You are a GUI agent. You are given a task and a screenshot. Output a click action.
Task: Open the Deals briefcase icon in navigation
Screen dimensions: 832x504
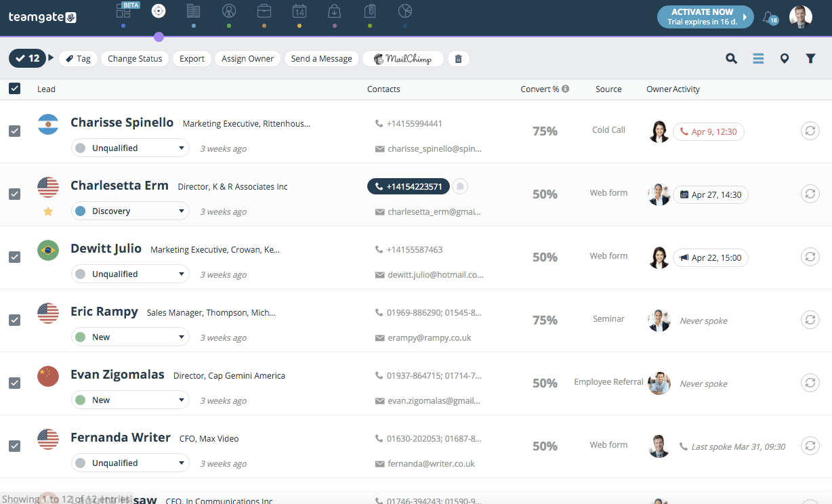coord(264,11)
